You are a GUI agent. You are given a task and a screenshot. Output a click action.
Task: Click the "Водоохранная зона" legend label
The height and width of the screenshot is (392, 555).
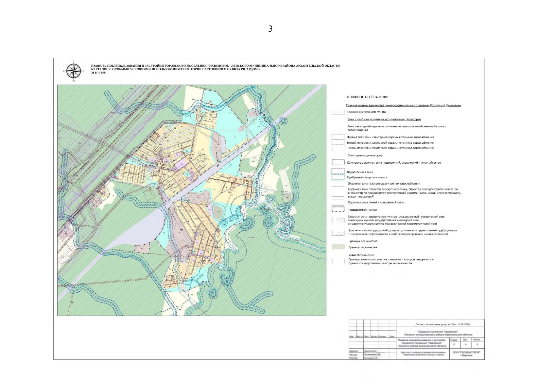pos(360,172)
